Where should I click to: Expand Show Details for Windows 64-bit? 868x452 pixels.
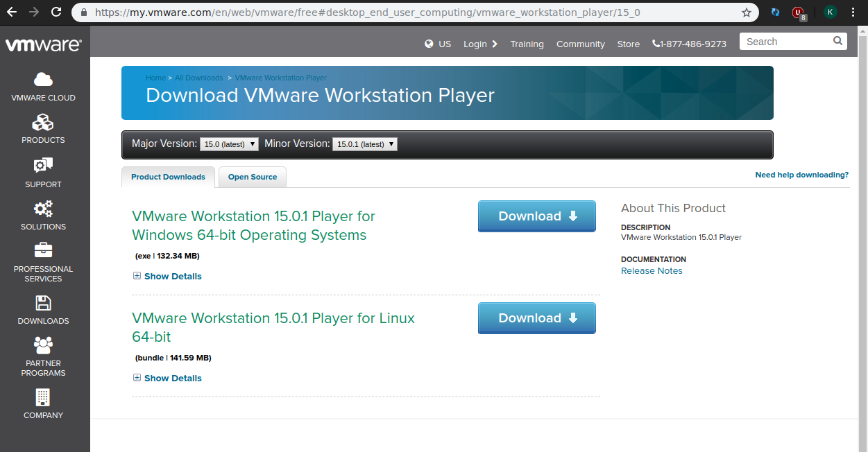pos(167,276)
